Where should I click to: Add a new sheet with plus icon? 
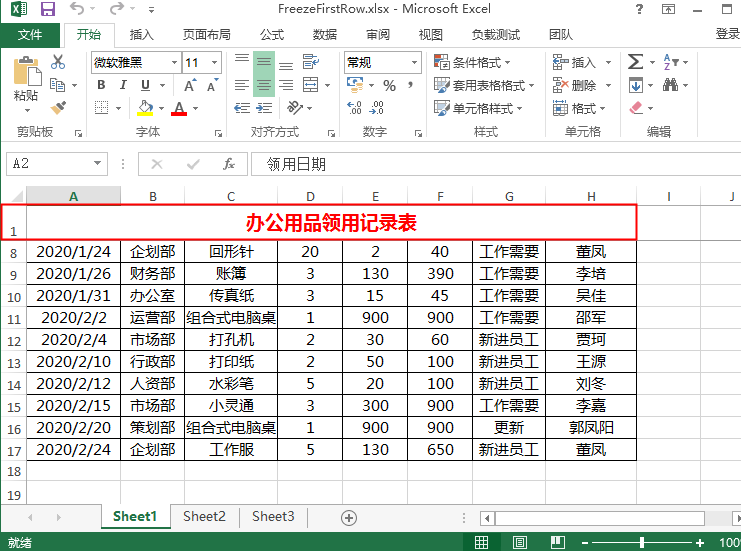pyautogui.click(x=349, y=517)
